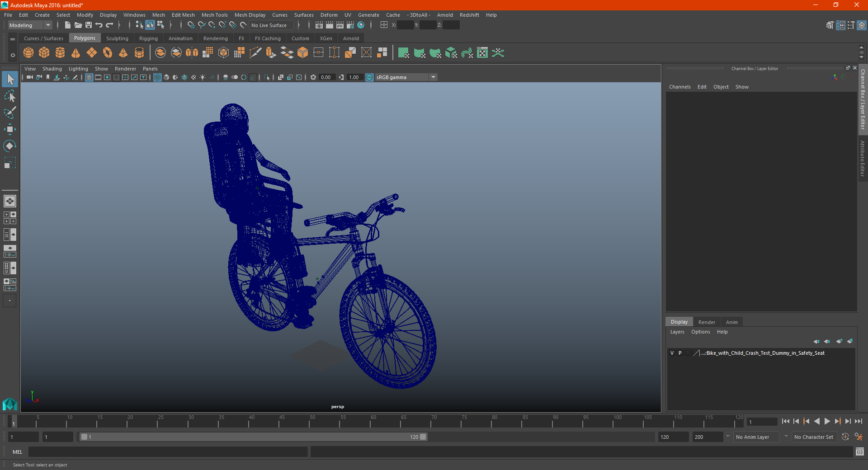Expand the shelf options menu button
The height and width of the screenshot is (470, 868).
(13, 55)
